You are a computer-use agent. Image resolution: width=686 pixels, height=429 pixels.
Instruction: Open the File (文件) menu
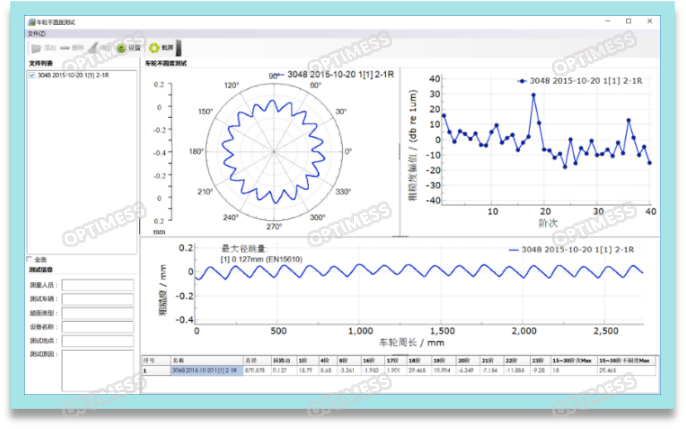[36, 32]
